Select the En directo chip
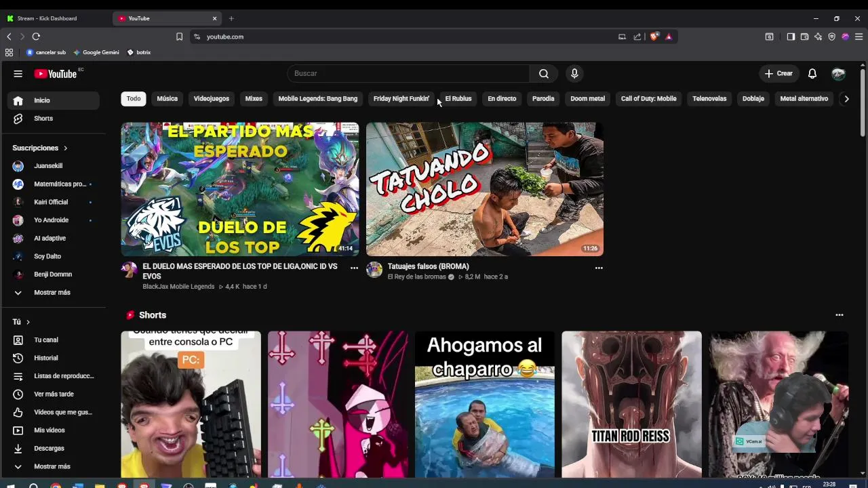This screenshot has width=868, height=488. click(x=502, y=99)
